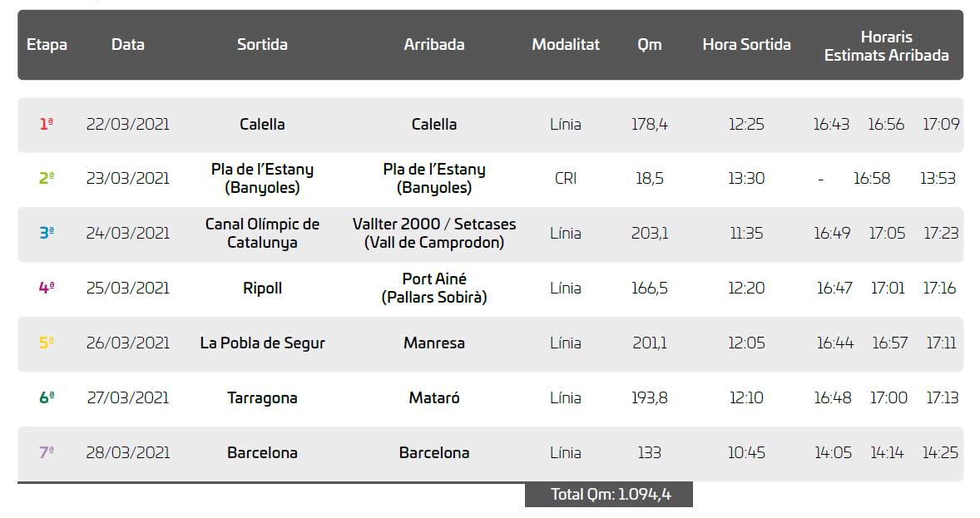Click the Modalitat column header

566,45
